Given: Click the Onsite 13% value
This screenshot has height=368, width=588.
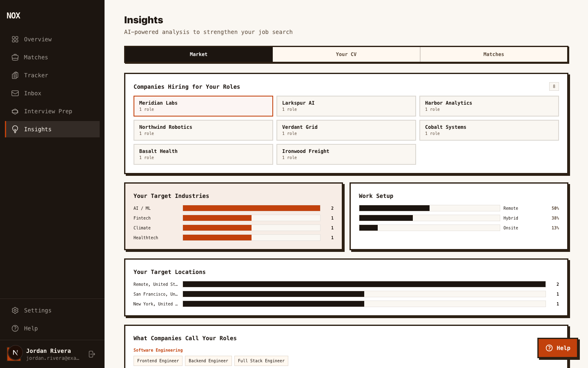Looking at the screenshot, I should tap(555, 228).
